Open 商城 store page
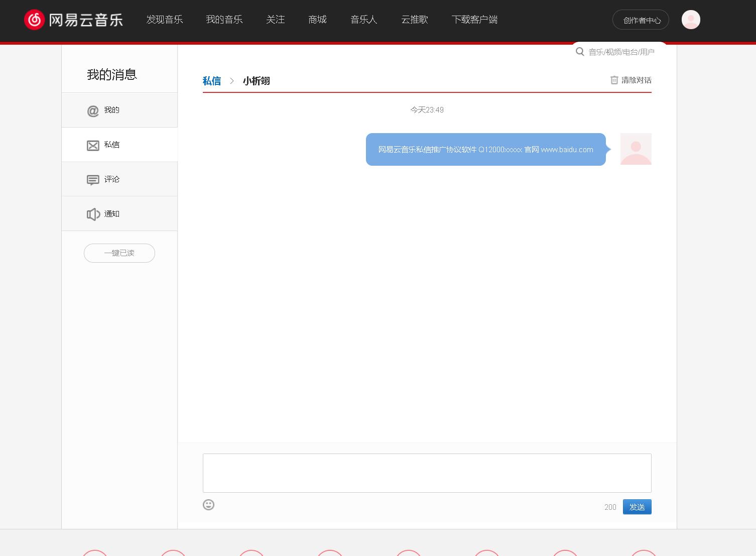The width and height of the screenshot is (756, 556). tap(317, 20)
